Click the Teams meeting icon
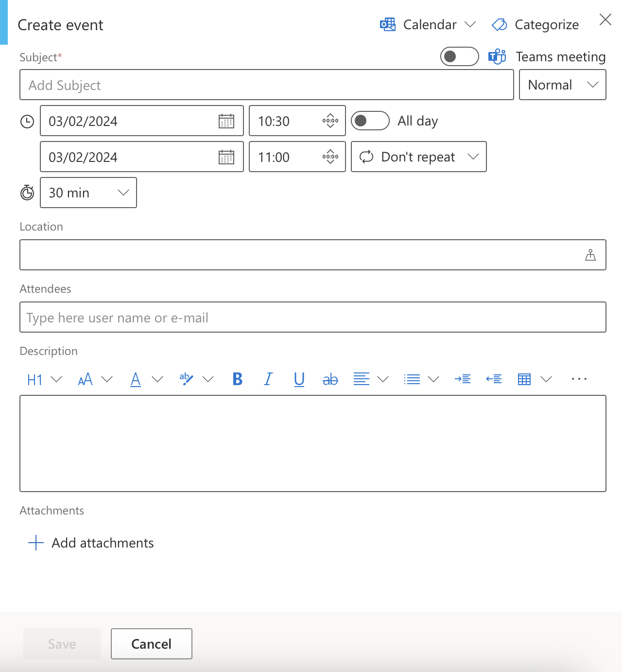Viewport: 622px width, 672px height. tap(496, 56)
